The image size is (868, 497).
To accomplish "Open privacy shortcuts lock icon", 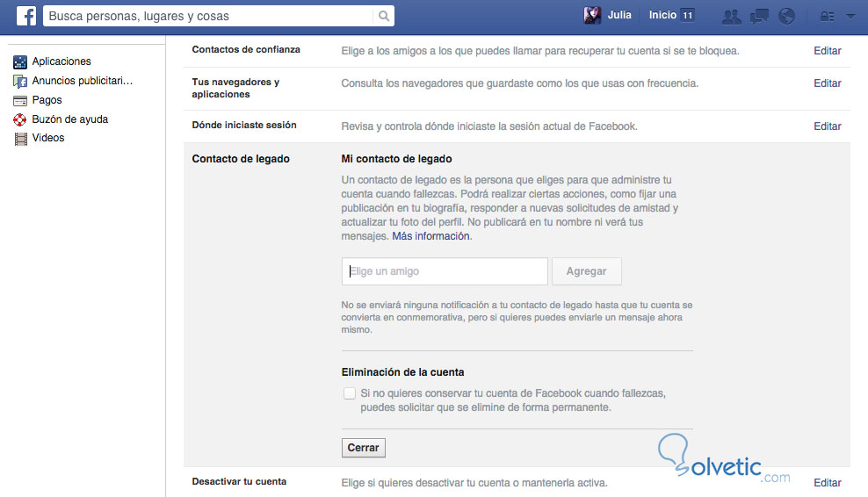I will (x=827, y=17).
